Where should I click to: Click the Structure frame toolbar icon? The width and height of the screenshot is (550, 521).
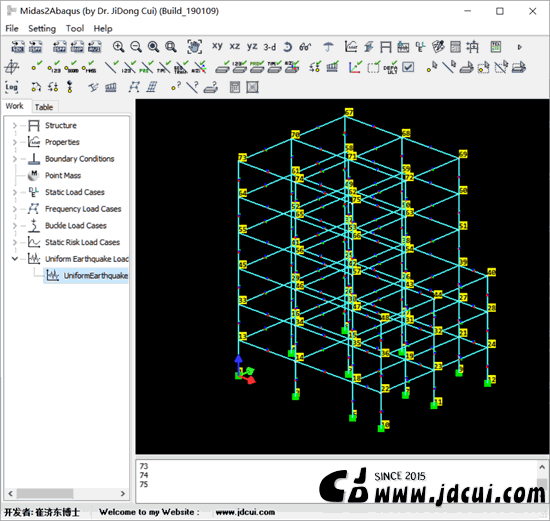click(385, 47)
